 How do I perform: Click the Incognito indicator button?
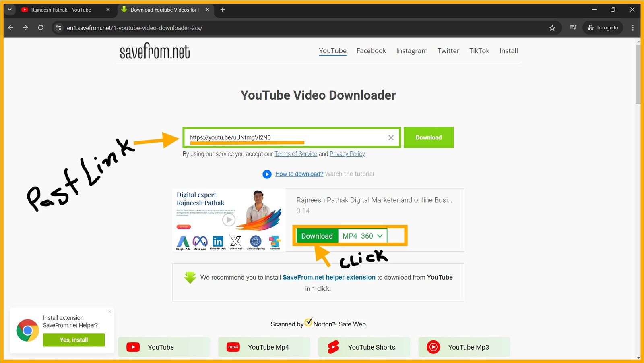(603, 28)
